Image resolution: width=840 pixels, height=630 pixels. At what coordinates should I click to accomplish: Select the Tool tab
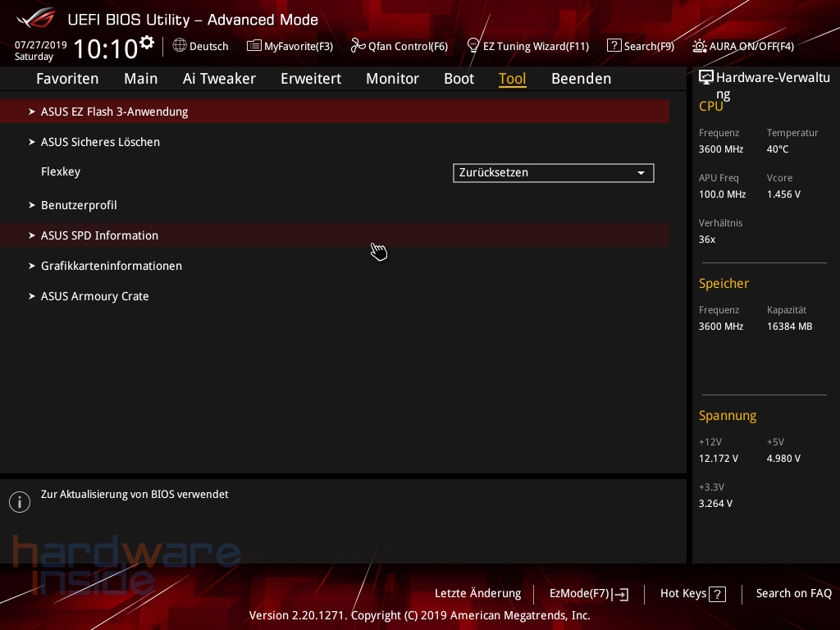point(512,79)
